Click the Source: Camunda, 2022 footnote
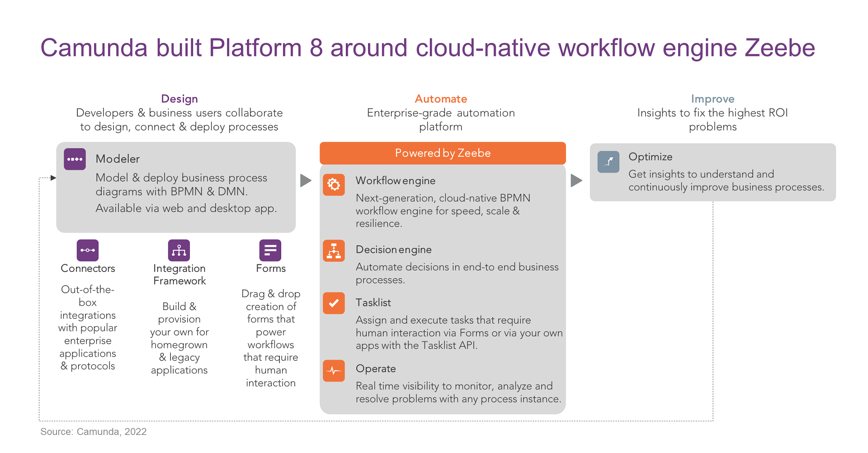The height and width of the screenshot is (453, 868). pyautogui.click(x=94, y=432)
